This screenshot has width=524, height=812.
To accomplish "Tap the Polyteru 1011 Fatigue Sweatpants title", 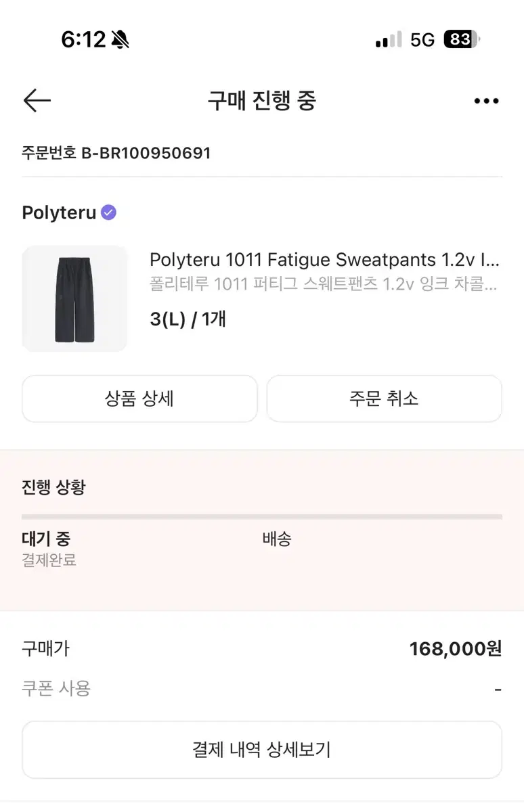I will click(x=324, y=260).
